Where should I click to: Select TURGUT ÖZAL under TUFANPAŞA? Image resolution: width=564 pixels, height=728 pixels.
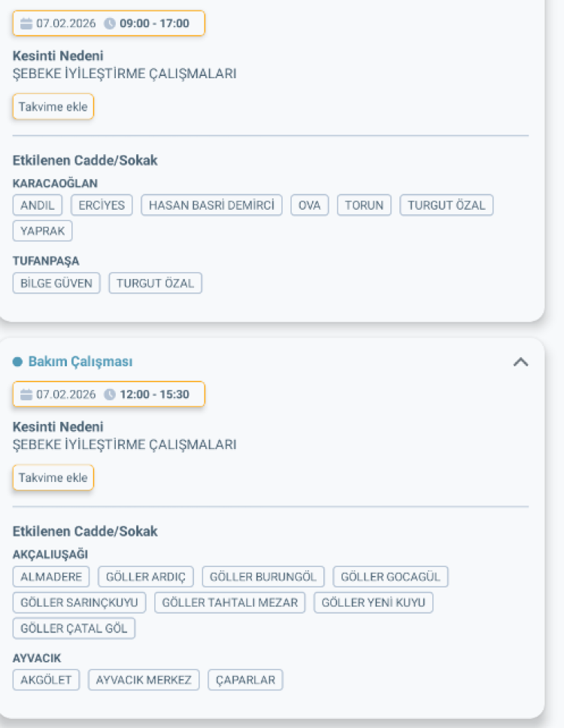click(155, 283)
